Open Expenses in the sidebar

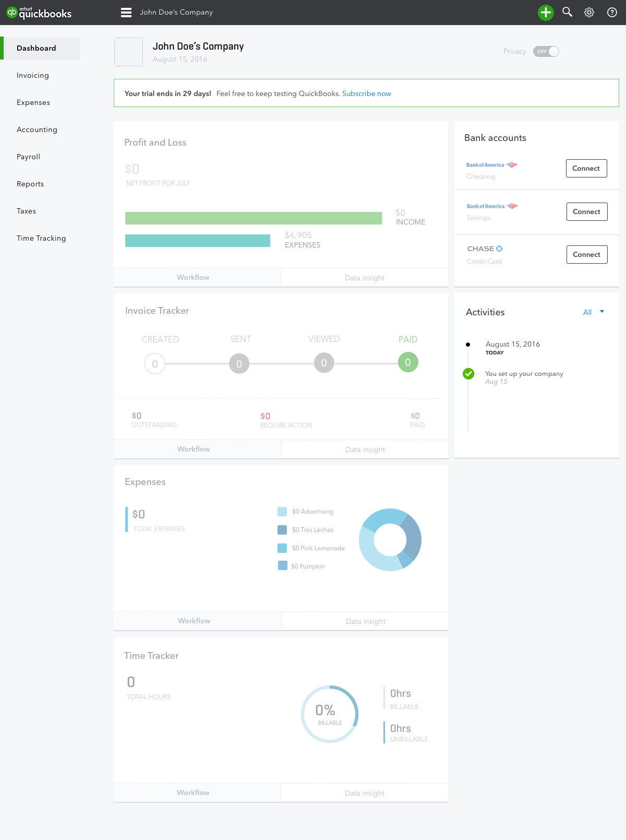33,102
